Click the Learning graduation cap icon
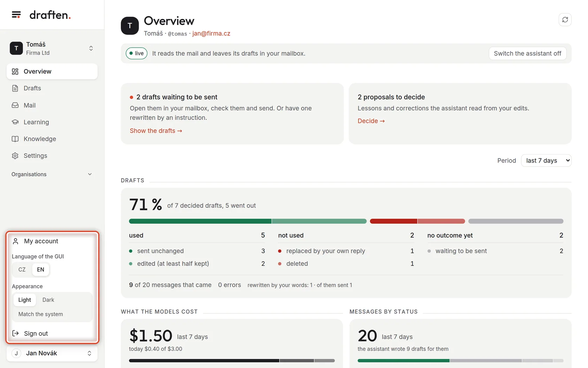This screenshot has width=588, height=368. click(x=15, y=122)
